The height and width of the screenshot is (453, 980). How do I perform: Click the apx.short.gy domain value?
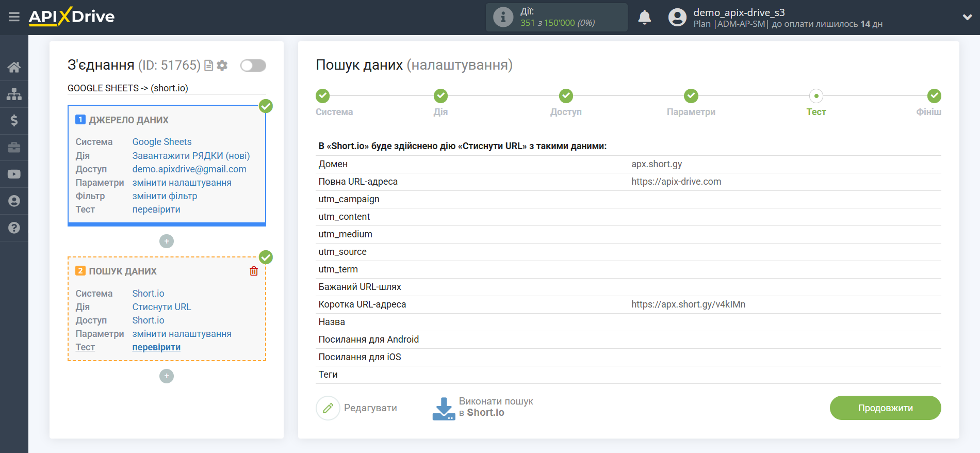tap(657, 164)
